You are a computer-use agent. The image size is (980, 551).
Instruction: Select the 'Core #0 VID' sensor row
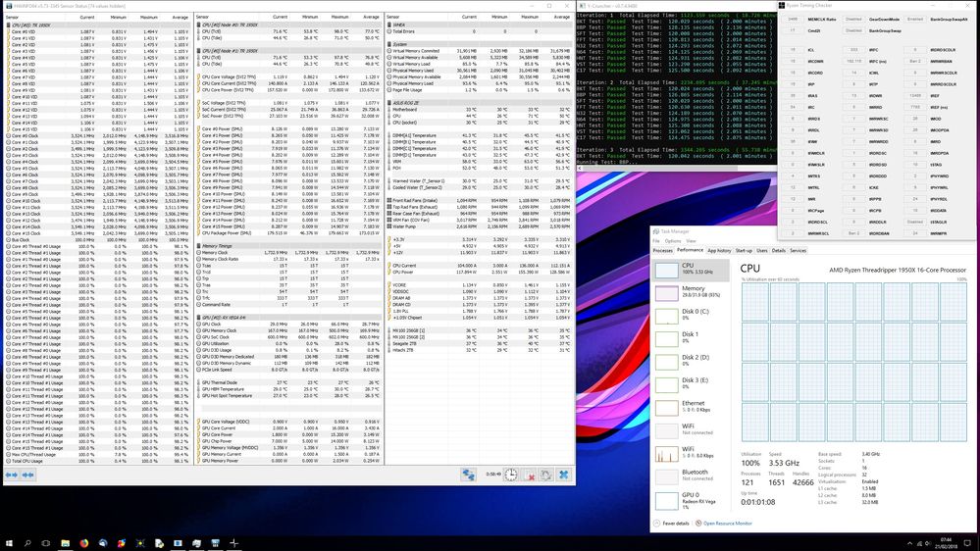click(97, 31)
